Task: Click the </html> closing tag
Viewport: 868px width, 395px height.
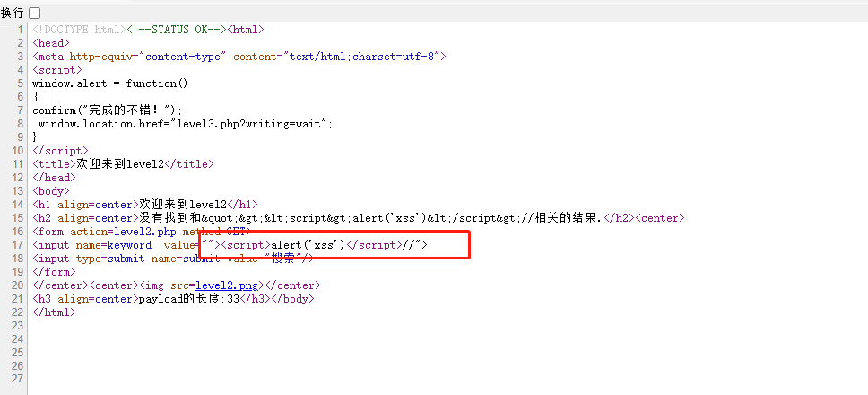Action: click(x=54, y=312)
